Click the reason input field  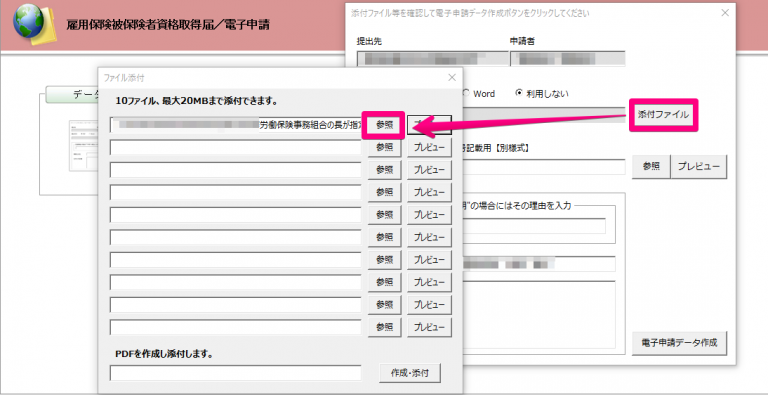point(534,226)
